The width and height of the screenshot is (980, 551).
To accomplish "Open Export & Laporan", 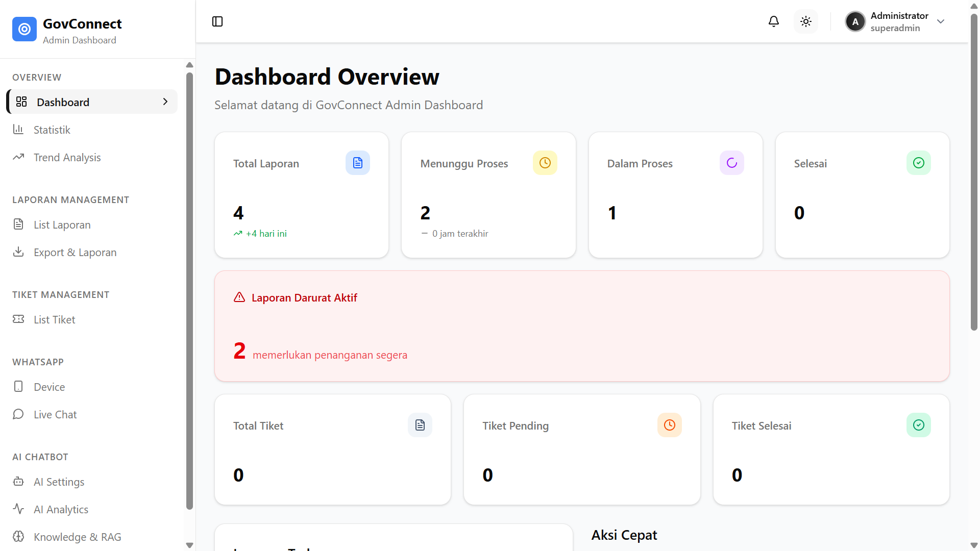I will pyautogui.click(x=75, y=252).
